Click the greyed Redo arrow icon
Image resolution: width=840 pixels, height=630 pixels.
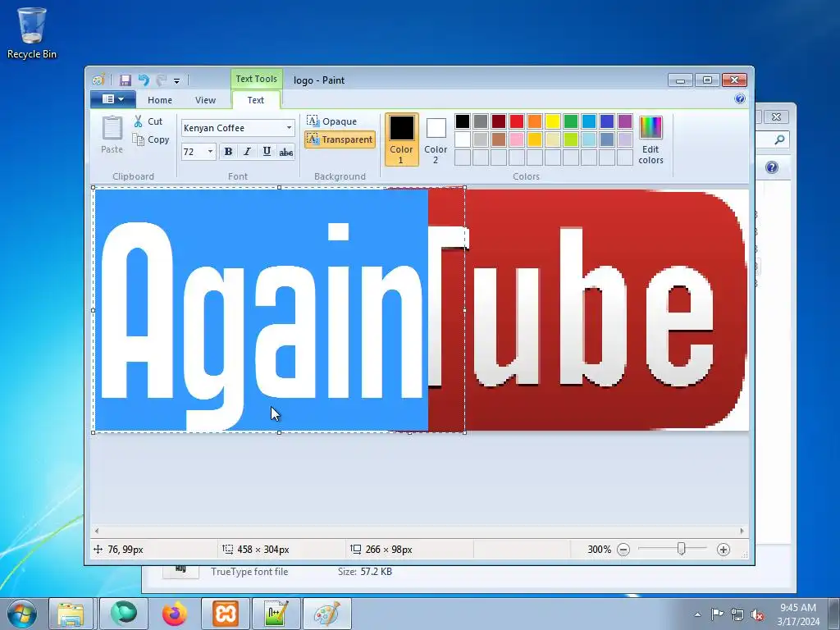[x=162, y=80]
